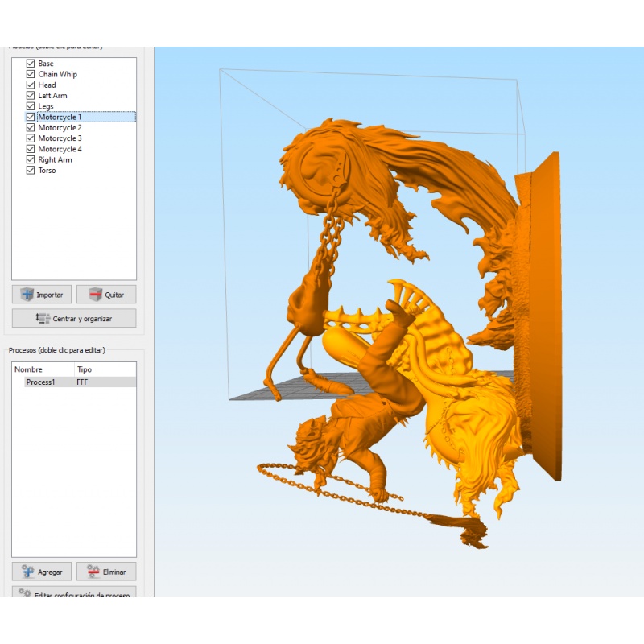Viewport: 644px width, 644px height.
Task: Select the 'Base' model name
Action: pyautogui.click(x=46, y=64)
